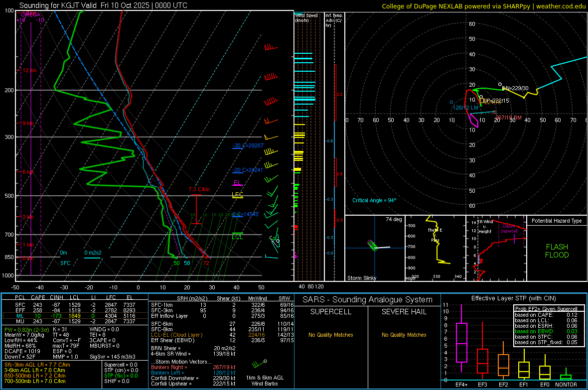Click the Storm Slinky circles
Viewport: 588px width, 390px height.
(x=372, y=245)
